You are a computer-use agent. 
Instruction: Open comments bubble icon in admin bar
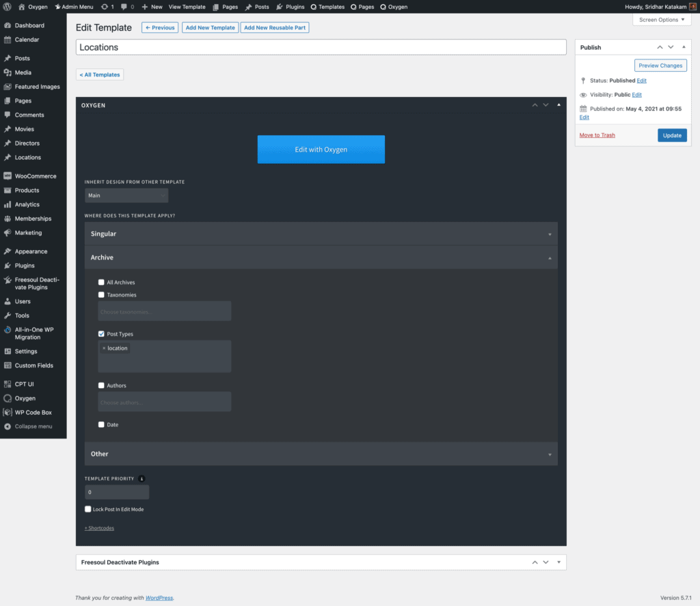point(124,7)
